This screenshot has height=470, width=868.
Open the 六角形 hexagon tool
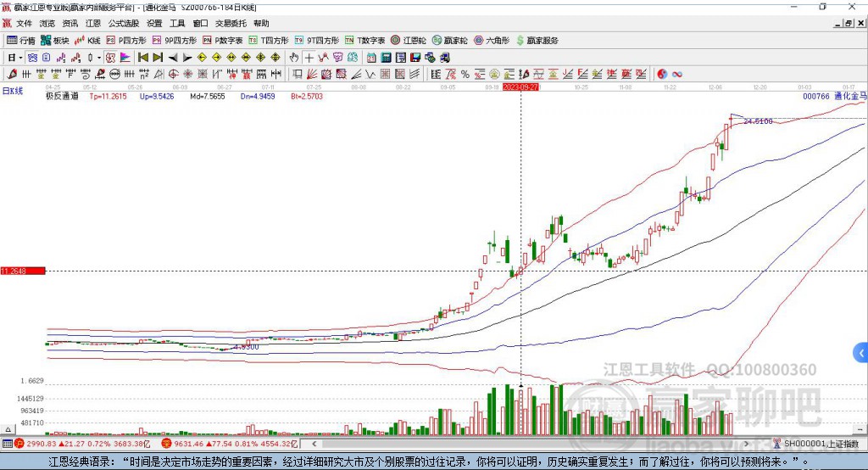pos(492,41)
